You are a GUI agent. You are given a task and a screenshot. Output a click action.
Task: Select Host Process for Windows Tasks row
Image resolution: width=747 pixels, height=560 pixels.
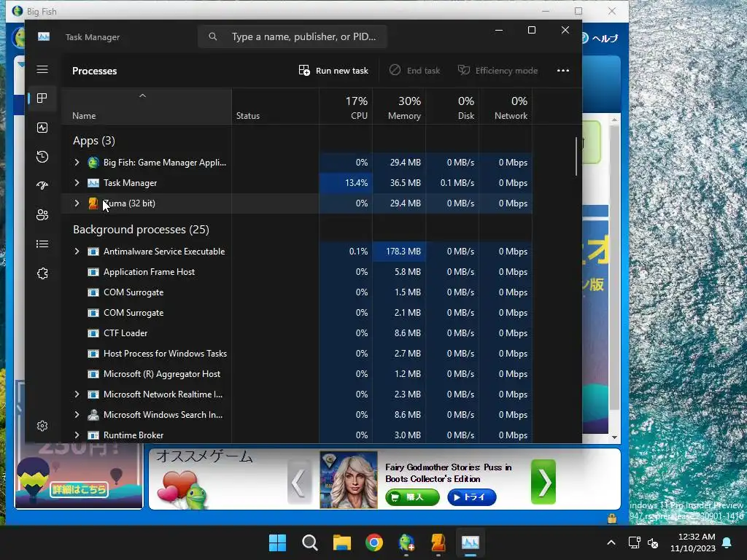click(296, 354)
